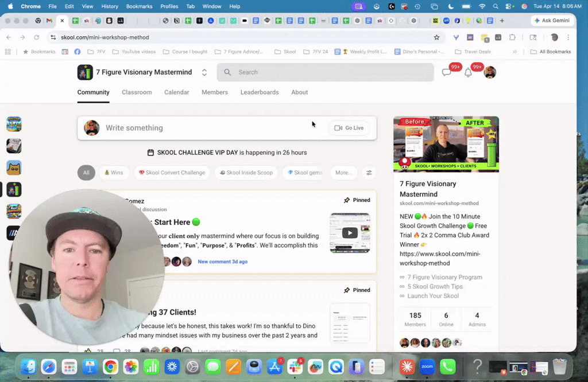The height and width of the screenshot is (382, 588).
Task: Open the Trash in the Dock
Action: point(559,367)
